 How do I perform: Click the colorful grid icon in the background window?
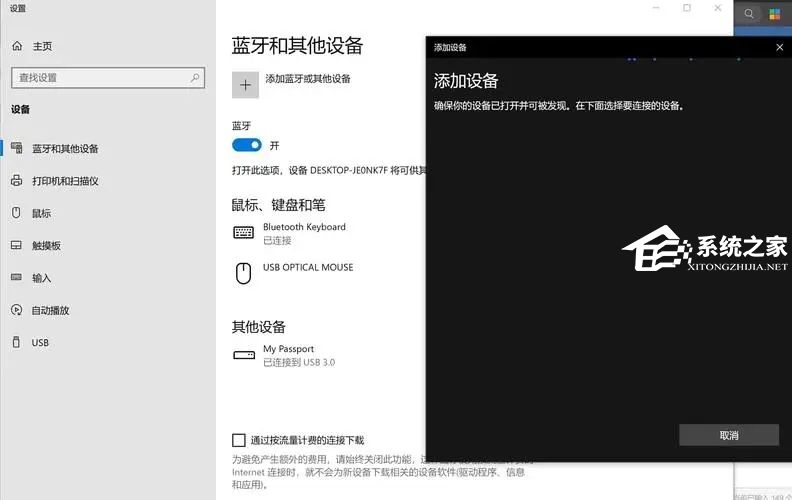tap(775, 14)
